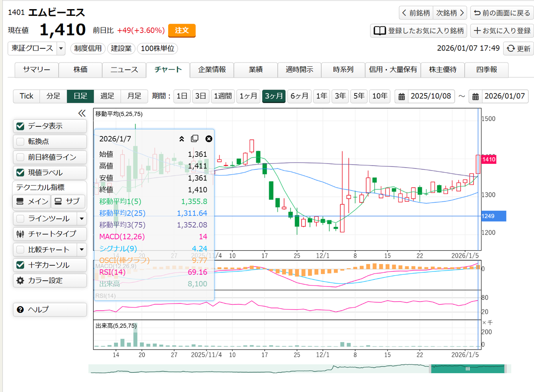Screen dimensions: 534x392
Task: Open the 業績 tab
Action: click(256, 70)
